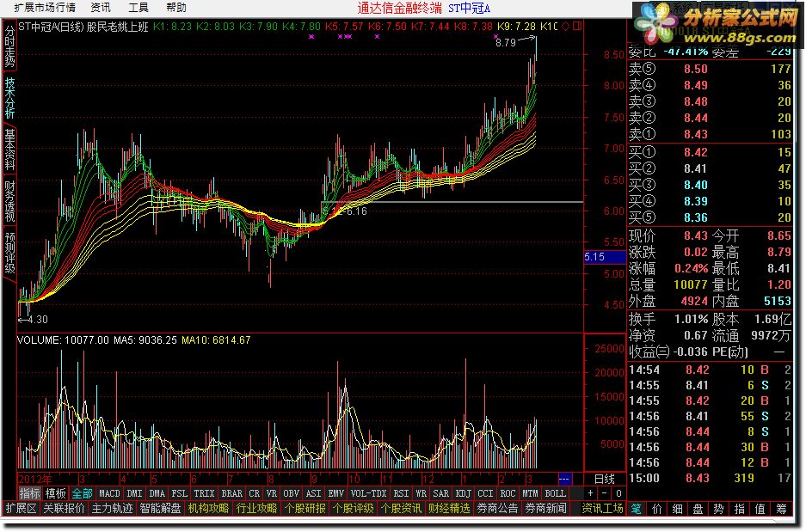
Task: Click the 日线 period label
Action: [605, 479]
